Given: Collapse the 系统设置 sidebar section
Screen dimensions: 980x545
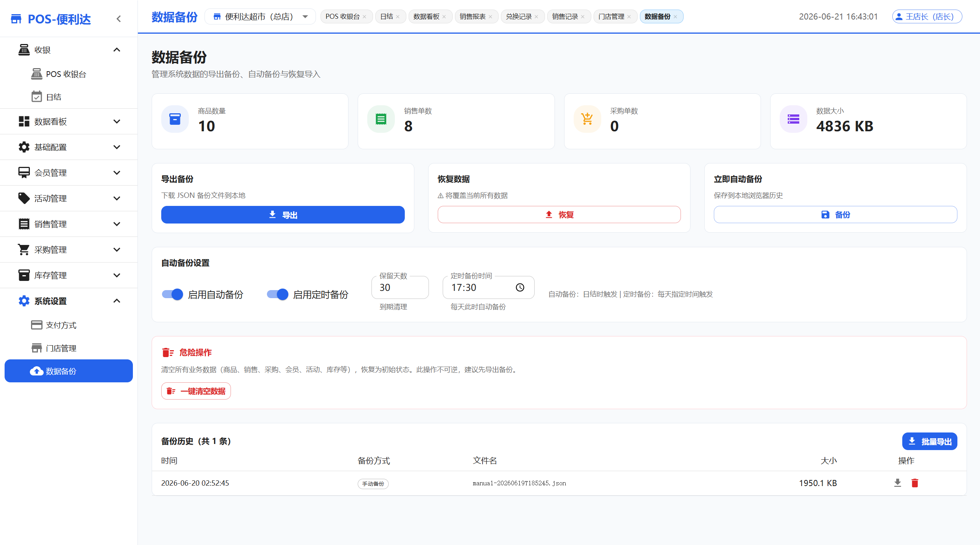Looking at the screenshot, I should point(69,301).
